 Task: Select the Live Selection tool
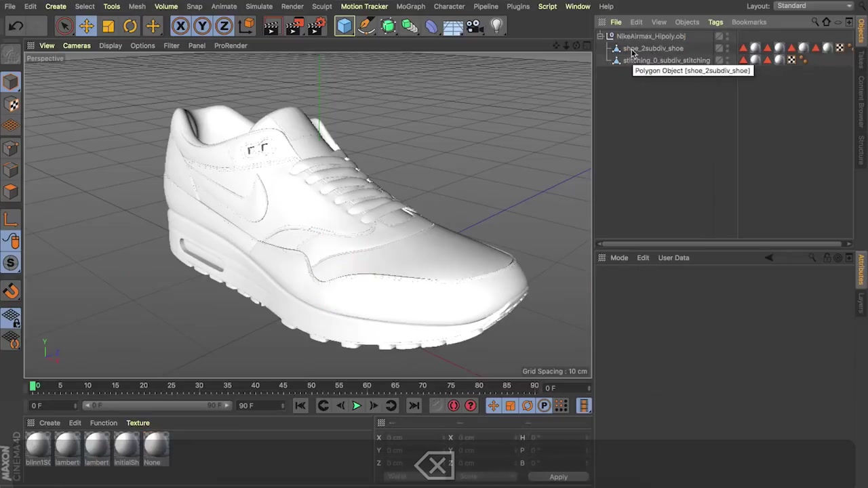tap(64, 26)
